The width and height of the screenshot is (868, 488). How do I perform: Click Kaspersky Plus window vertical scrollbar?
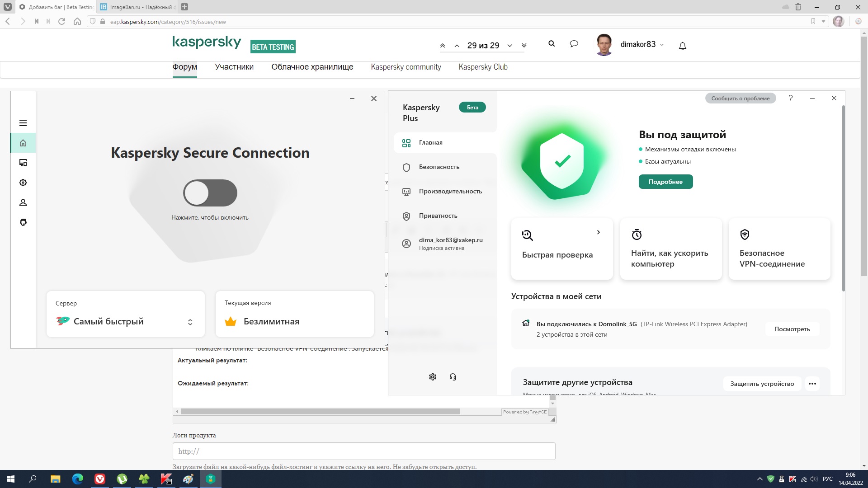pyautogui.click(x=843, y=198)
